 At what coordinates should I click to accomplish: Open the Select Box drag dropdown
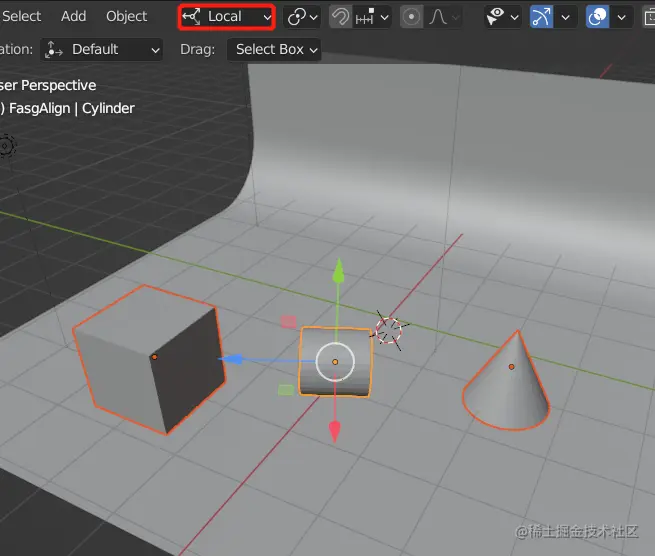click(x=274, y=50)
